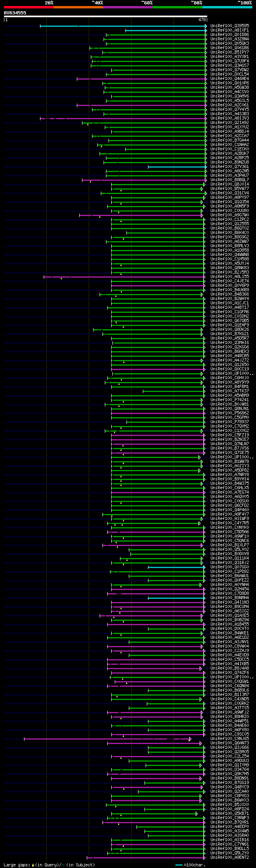Viewport: 256px width, 868px height.
Task: Open hit UniRef100_Q39595
Action: point(230,26)
